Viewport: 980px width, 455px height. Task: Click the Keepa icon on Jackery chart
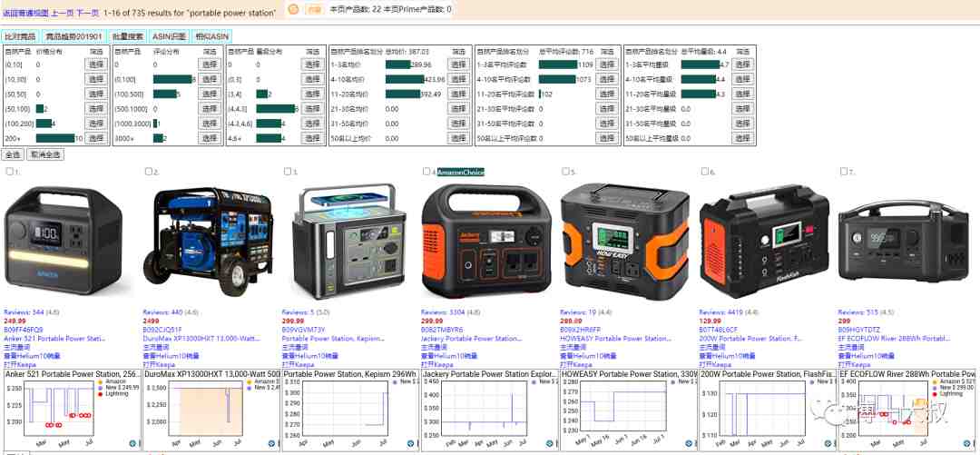point(550,443)
